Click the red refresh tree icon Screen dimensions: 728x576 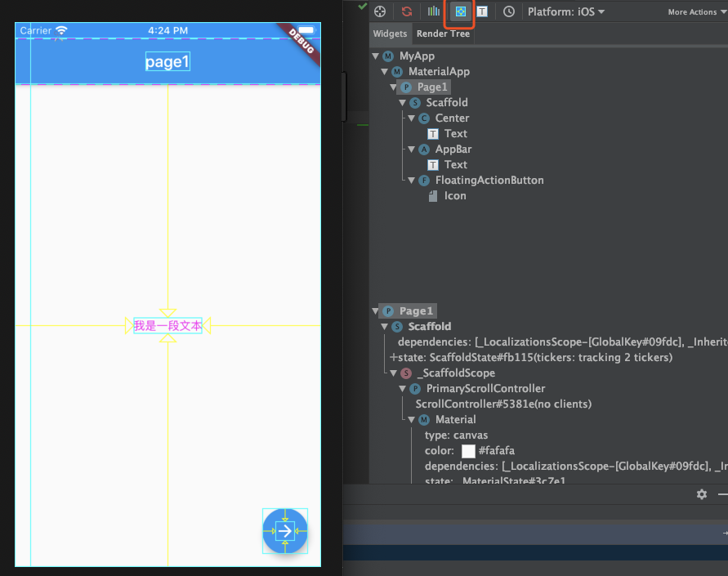click(x=407, y=11)
